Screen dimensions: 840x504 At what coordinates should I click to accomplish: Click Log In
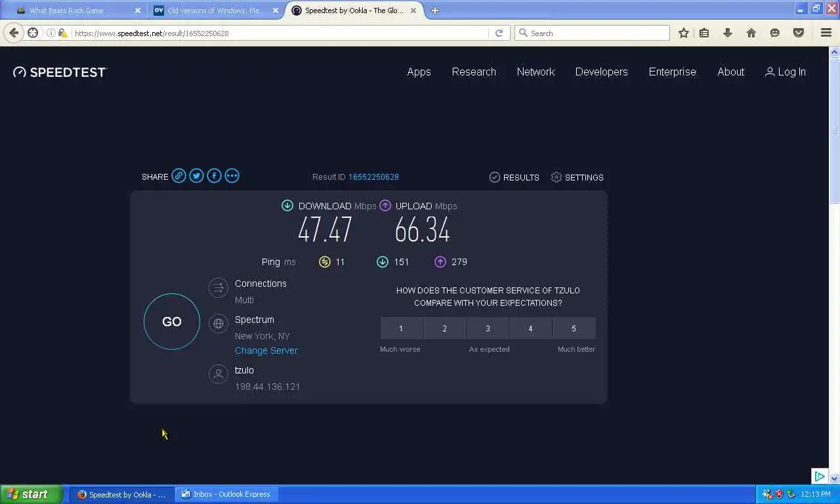point(786,72)
